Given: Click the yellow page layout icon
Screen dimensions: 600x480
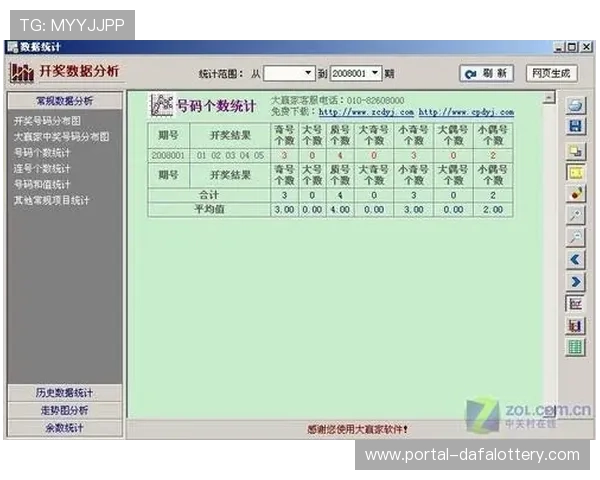Looking at the screenshot, I should click(576, 173).
